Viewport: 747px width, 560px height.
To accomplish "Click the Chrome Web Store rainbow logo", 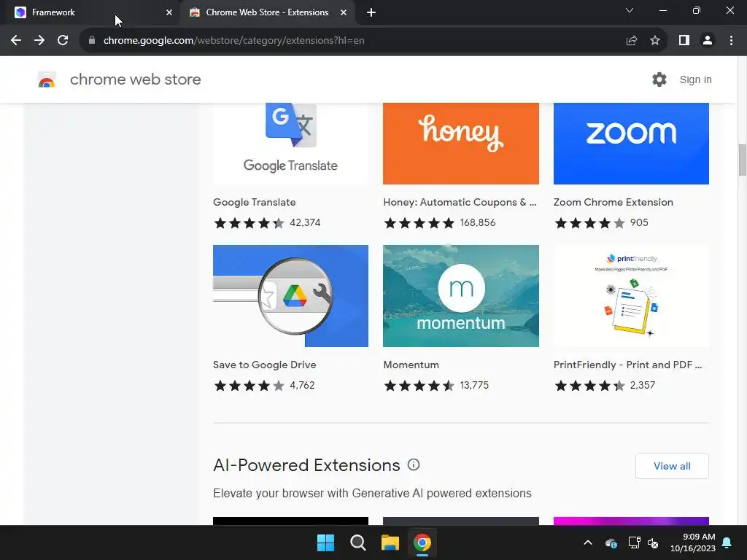I will [x=47, y=80].
